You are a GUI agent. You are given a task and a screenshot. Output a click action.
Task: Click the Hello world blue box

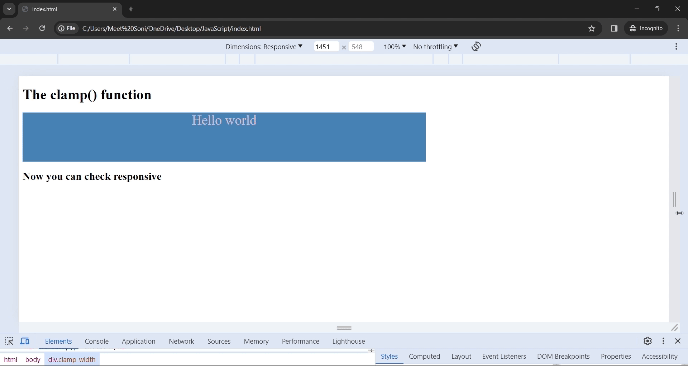coord(224,137)
